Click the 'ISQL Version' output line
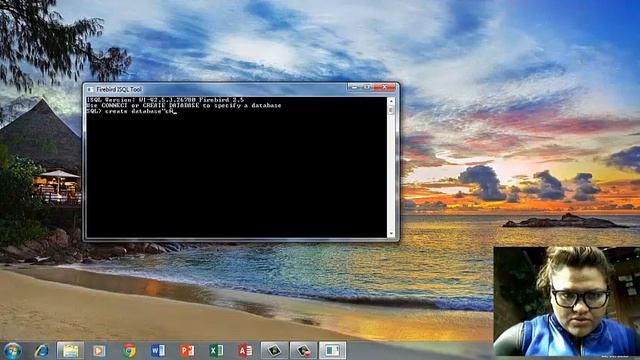This screenshot has height=360, width=640. click(x=165, y=100)
